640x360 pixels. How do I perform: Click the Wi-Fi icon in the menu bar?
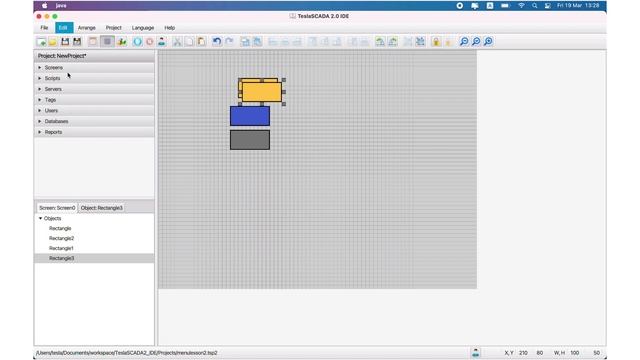click(521, 5)
